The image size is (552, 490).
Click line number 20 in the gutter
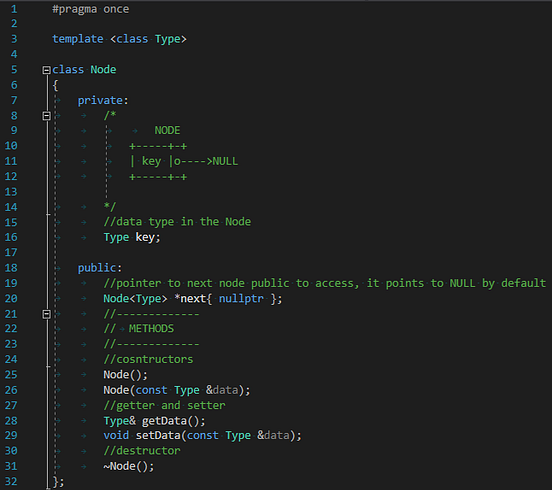tap(11, 299)
